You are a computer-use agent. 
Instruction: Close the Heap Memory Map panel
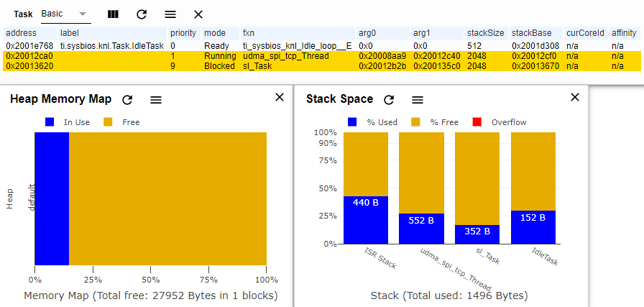pyautogui.click(x=280, y=97)
